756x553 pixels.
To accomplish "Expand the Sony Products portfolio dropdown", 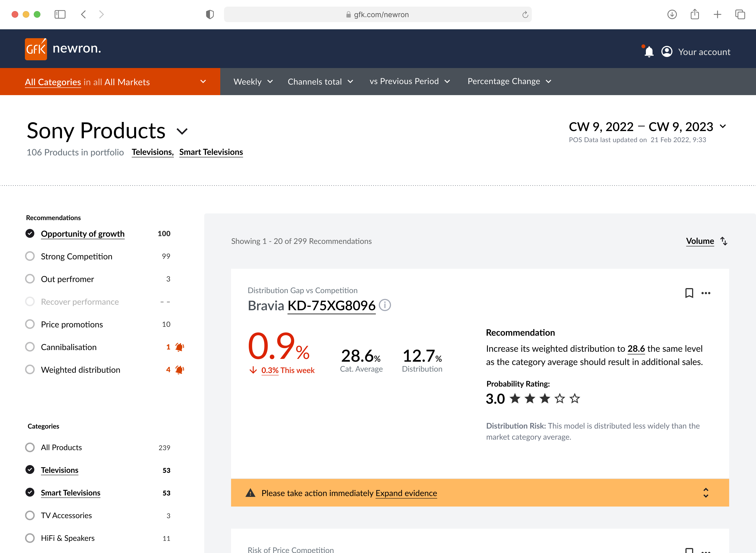I will [182, 131].
